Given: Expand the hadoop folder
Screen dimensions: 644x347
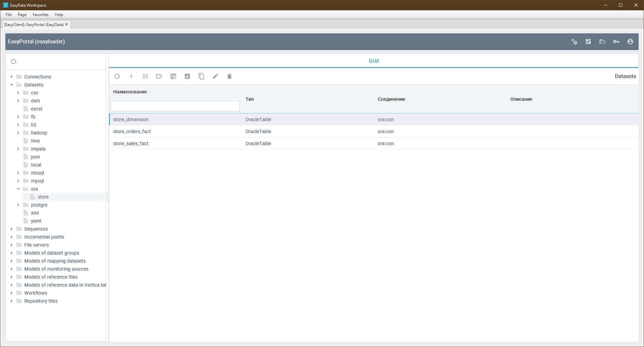Looking at the screenshot, I should pos(18,133).
